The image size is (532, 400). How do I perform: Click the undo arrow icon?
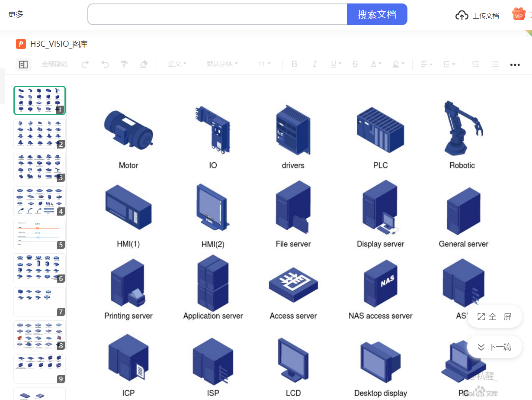105,64
